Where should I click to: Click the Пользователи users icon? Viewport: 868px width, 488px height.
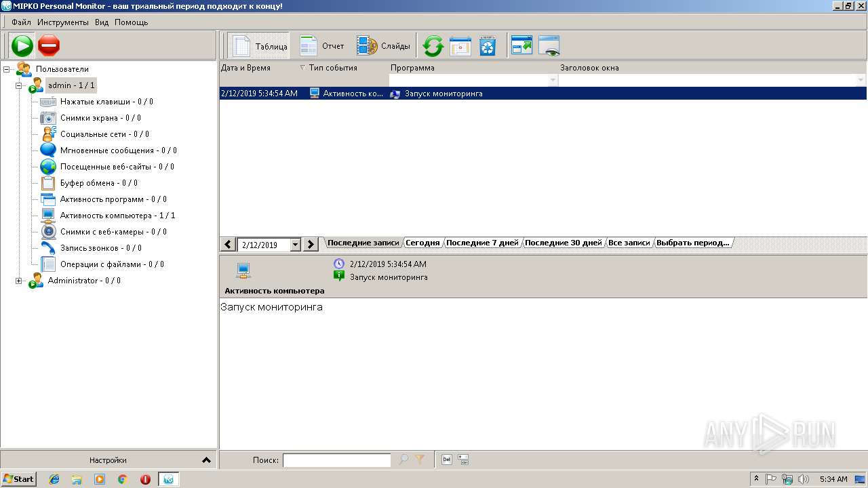[24, 69]
